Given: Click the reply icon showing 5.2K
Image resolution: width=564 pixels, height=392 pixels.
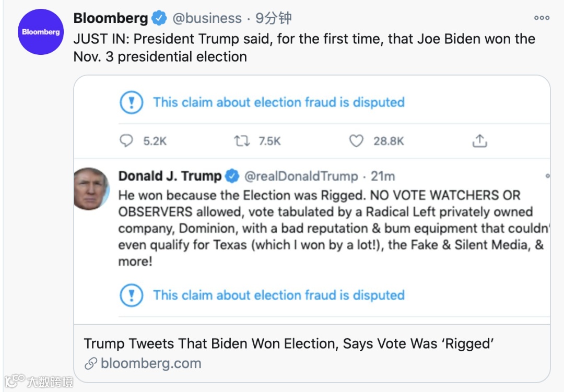Looking at the screenshot, I should coord(127,141).
